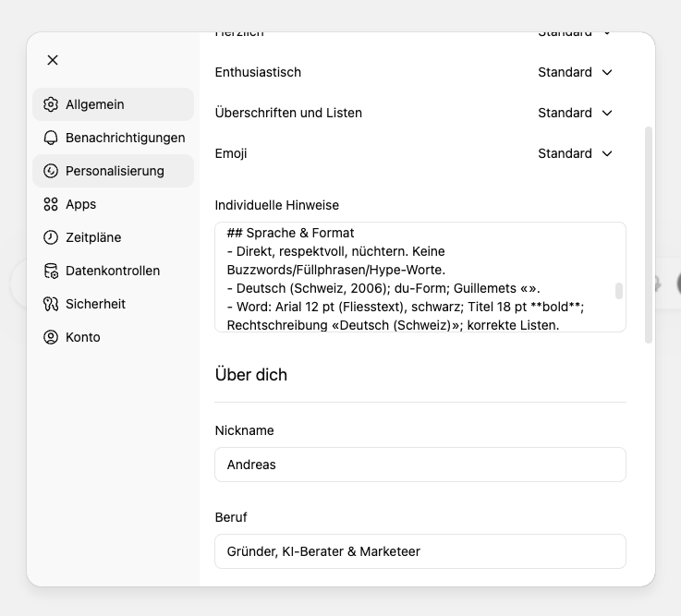Click the Nickname field containing Andreas

[420, 465]
